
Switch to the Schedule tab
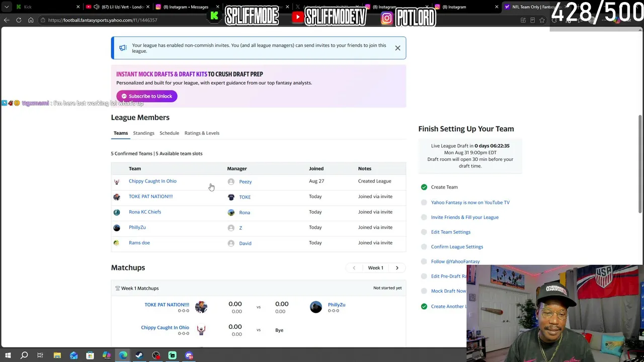pyautogui.click(x=169, y=133)
